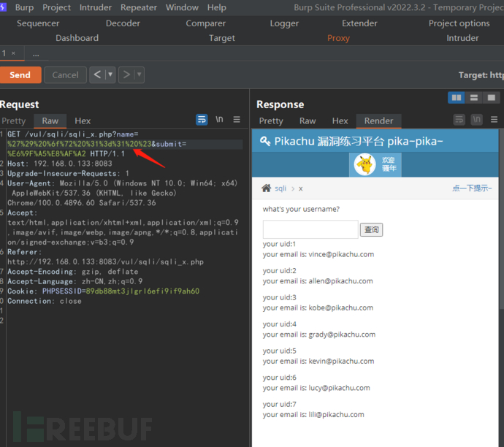Click the Host header line

pos(60,164)
